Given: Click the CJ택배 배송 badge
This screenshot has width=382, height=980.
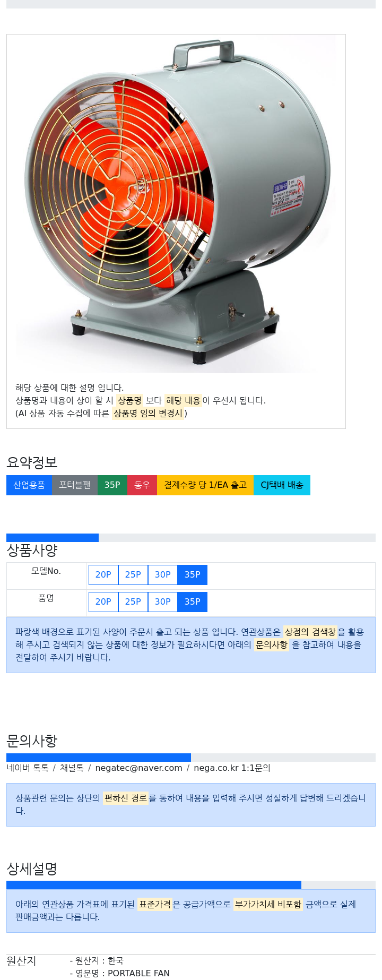Looking at the screenshot, I should tap(282, 485).
